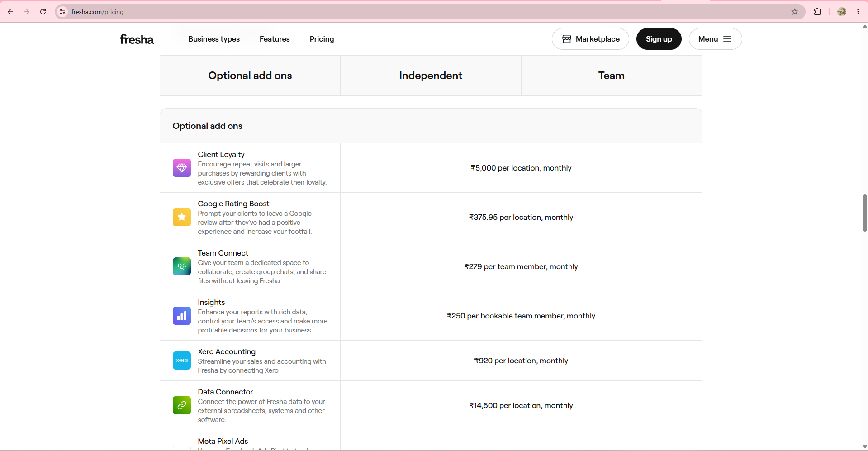Click the page vertical scrollbar thumb
Viewport: 868px width, 451px height.
pyautogui.click(x=865, y=213)
